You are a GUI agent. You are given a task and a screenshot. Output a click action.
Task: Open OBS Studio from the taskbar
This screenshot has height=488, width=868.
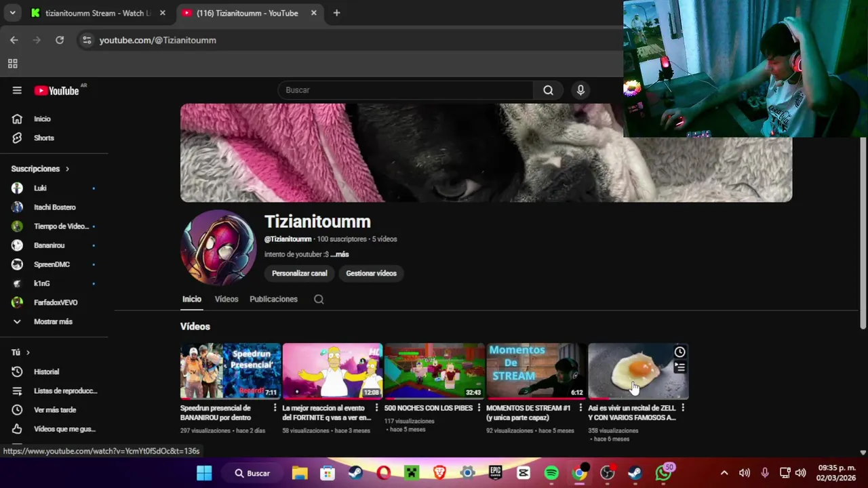pos(607,473)
